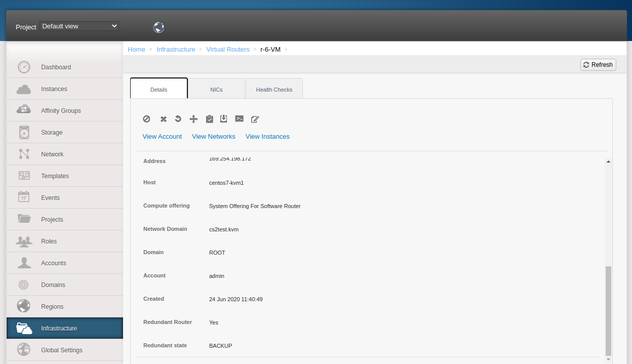Click the Events calendar icon
The width and height of the screenshot is (632, 364).
24,196
